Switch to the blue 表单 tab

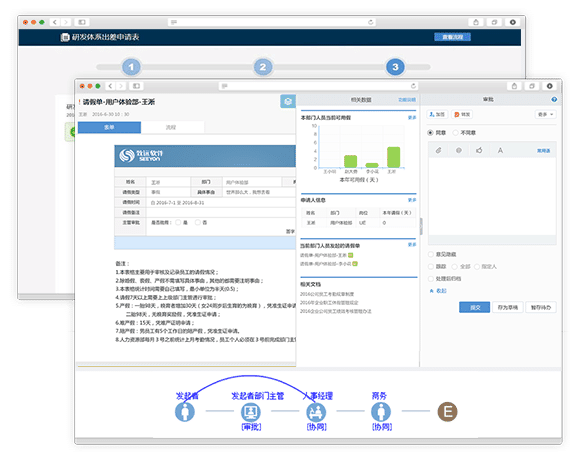pyautogui.click(x=109, y=127)
